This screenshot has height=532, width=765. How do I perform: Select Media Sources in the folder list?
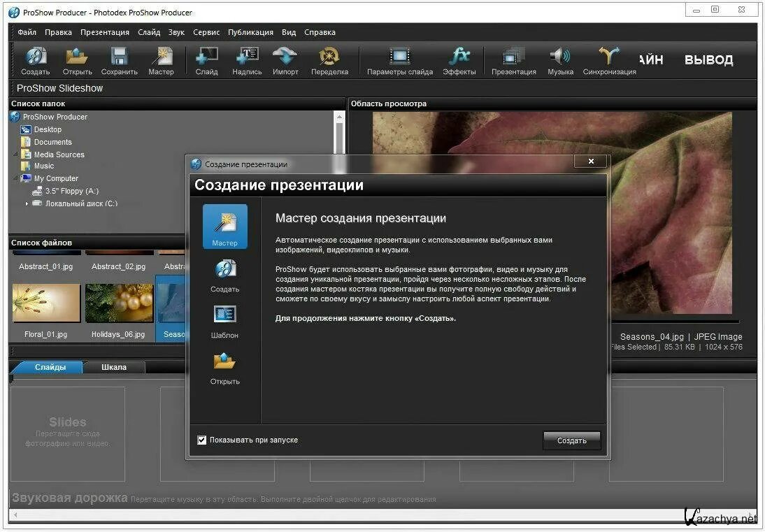coord(59,154)
